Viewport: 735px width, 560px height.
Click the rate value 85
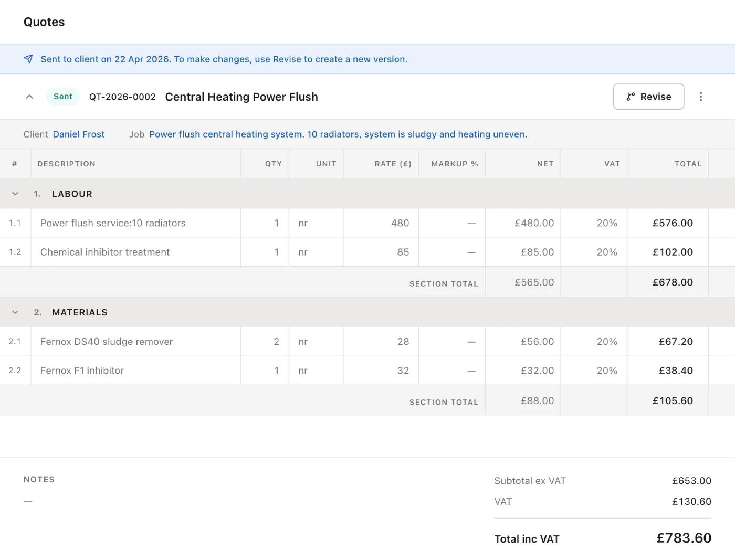(403, 252)
